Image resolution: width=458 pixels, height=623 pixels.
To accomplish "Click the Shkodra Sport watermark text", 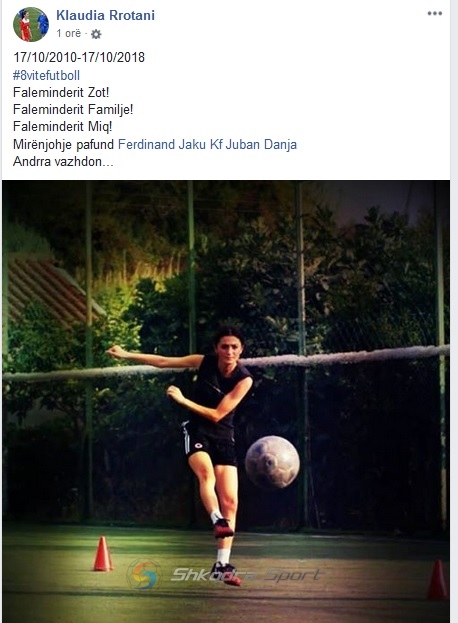I will [247, 575].
